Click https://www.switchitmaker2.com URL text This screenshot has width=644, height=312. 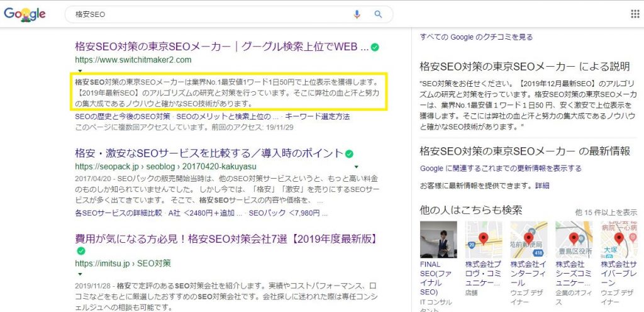click(x=133, y=60)
